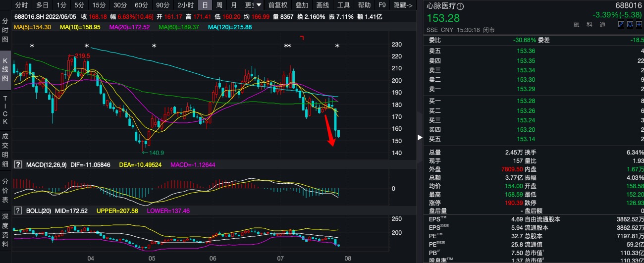Click the edit note pencil icon
Screen dimensions: 644x263
click(622, 25)
